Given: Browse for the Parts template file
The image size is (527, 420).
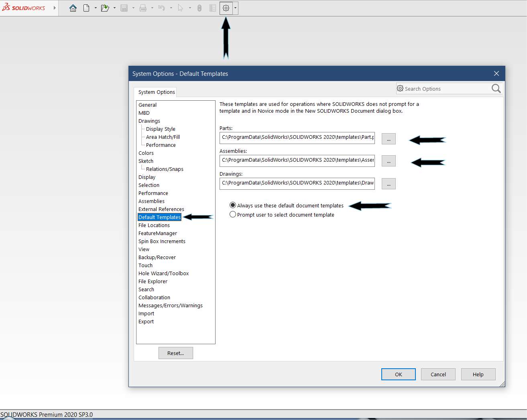Looking at the screenshot, I should pyautogui.click(x=389, y=139).
